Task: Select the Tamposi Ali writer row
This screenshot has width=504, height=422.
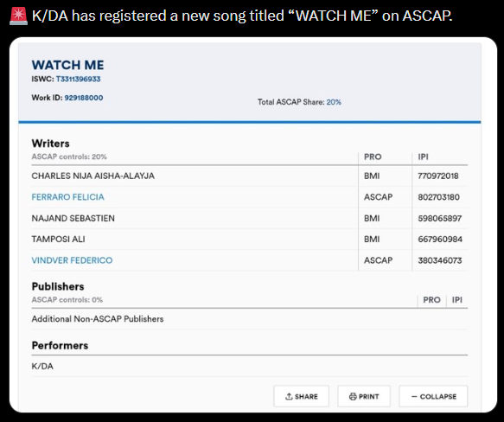Action: click(x=250, y=239)
